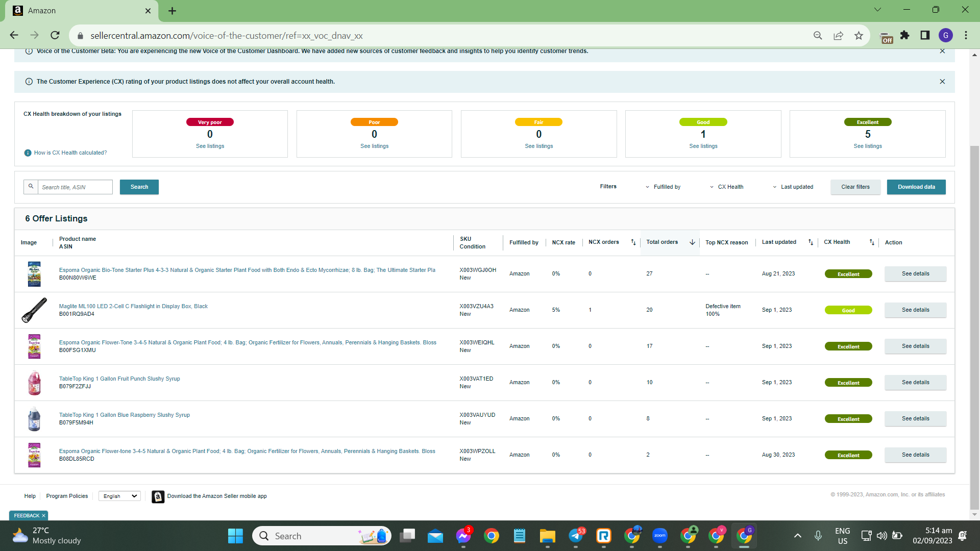Screen dimensions: 980x551
Task: Sort the table by Total orders arrow
Action: [692, 242]
